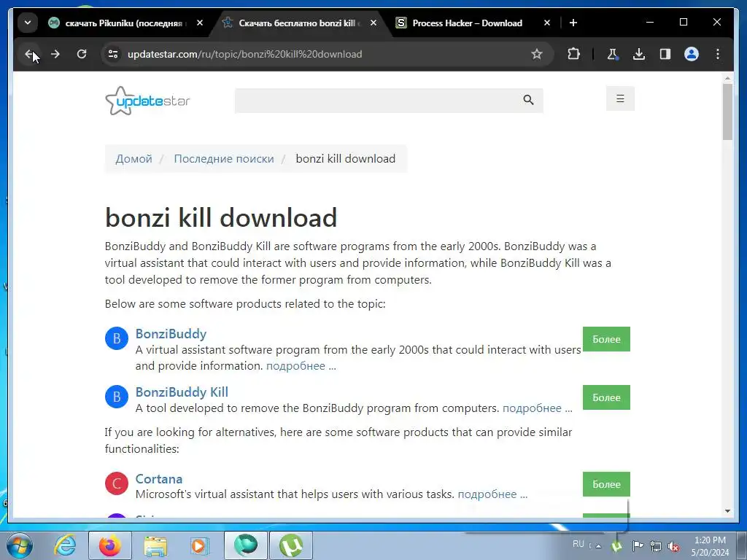Switch to the Process Hacker Download tab

pos(468,23)
